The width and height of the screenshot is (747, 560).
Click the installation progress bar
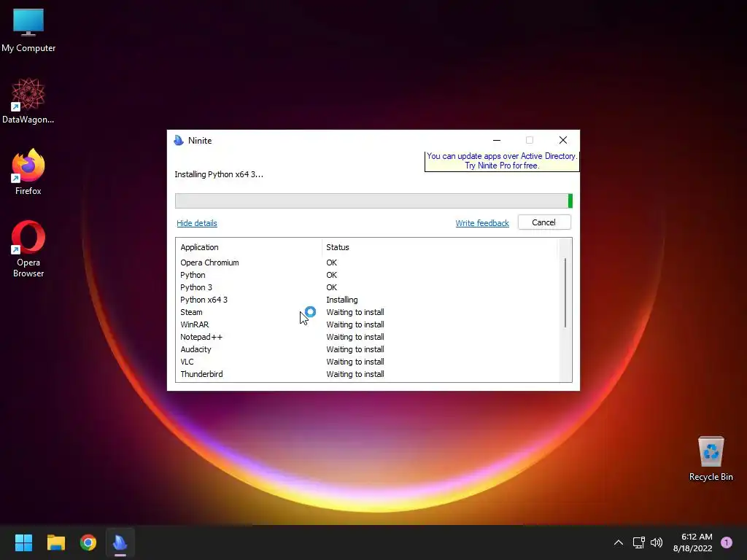373,201
